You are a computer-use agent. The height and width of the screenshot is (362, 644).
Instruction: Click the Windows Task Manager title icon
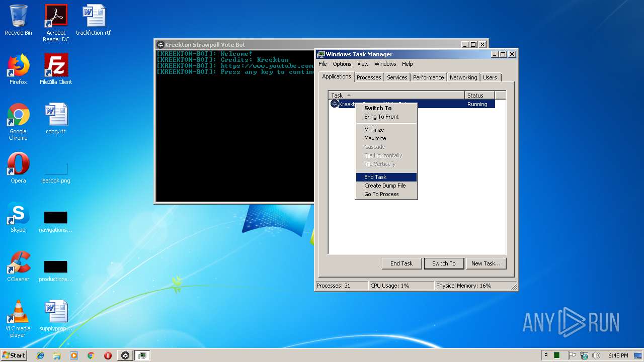point(321,54)
